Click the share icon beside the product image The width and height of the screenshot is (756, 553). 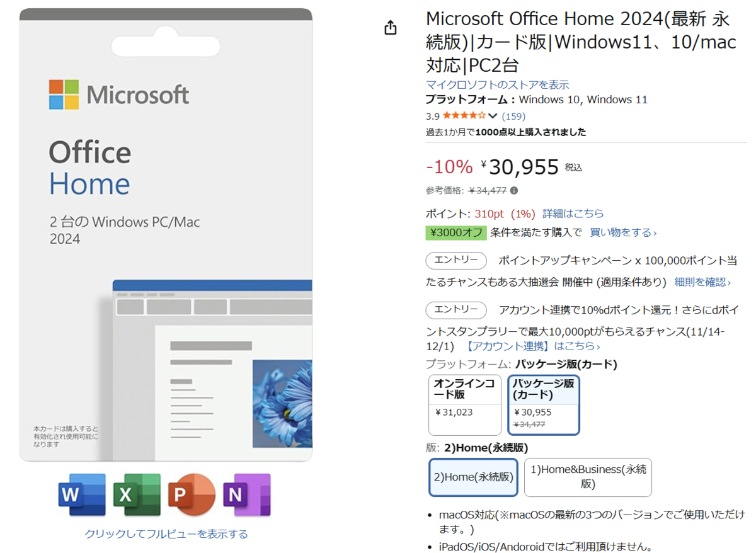[x=391, y=28]
